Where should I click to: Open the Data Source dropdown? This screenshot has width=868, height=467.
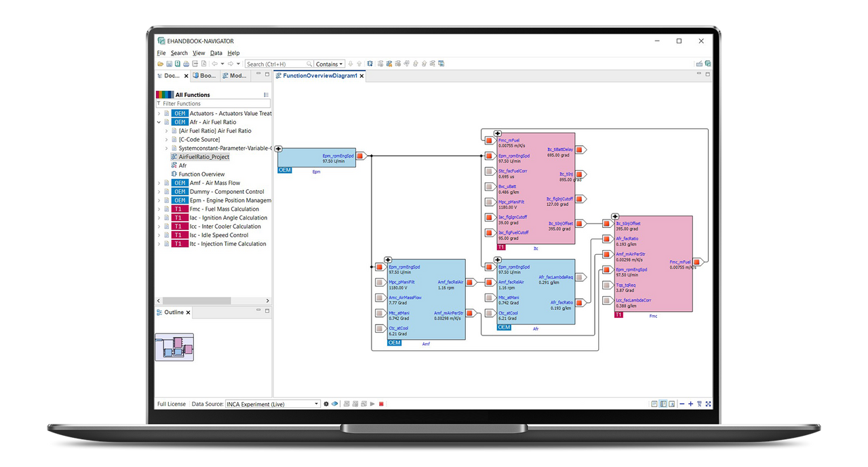point(316,404)
